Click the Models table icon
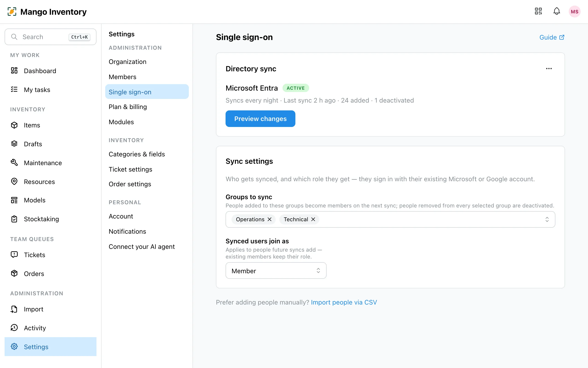588x368 pixels. pyautogui.click(x=14, y=200)
